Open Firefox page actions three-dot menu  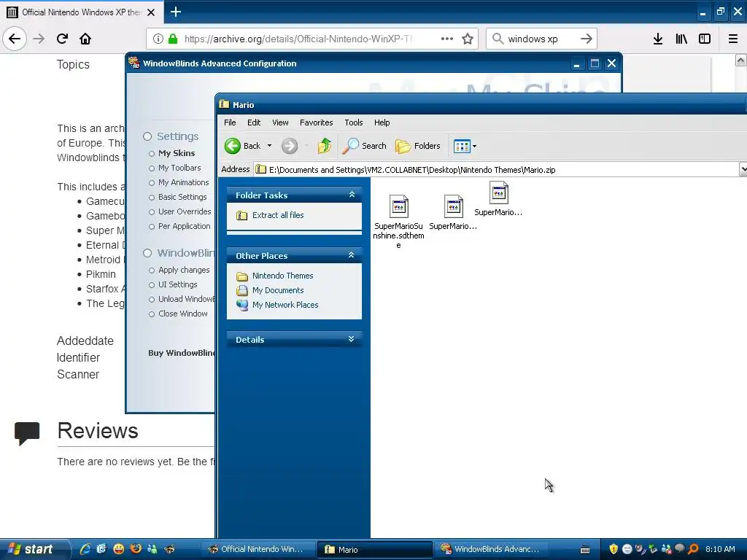[447, 39]
